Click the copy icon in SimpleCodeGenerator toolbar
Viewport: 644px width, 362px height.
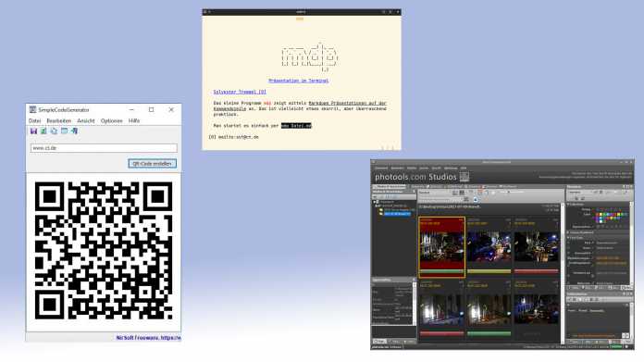point(54,131)
